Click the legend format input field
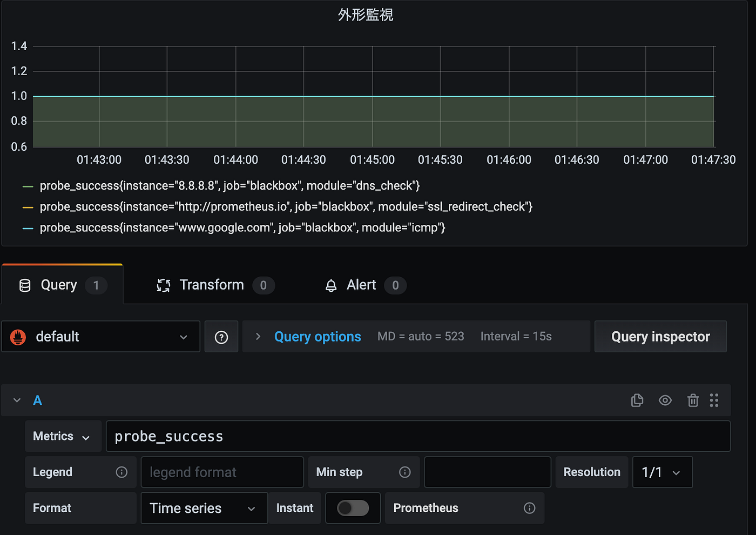This screenshot has width=756, height=535. point(222,472)
